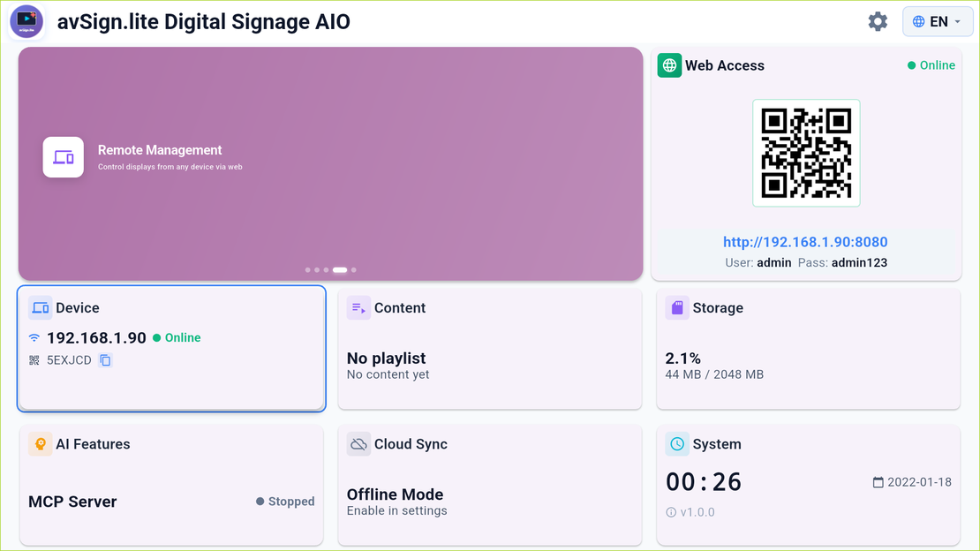The width and height of the screenshot is (980, 551).
Task: Click the Storage drive icon
Action: [677, 307]
